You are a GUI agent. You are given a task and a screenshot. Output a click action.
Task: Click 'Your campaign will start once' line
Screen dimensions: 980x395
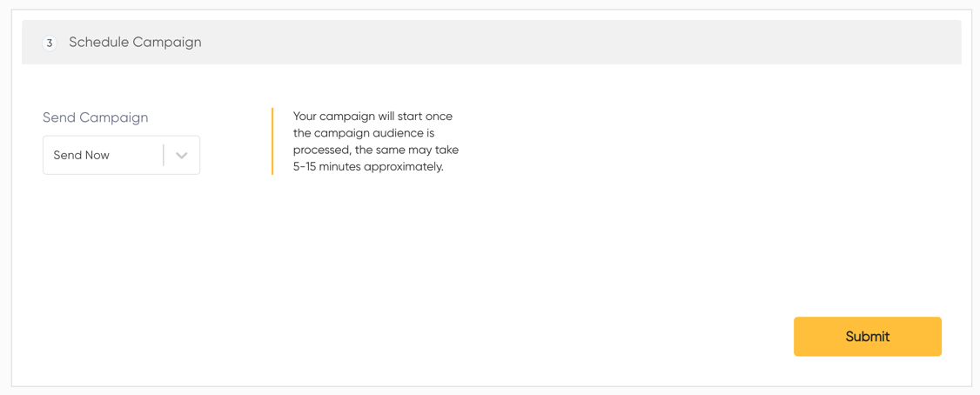click(x=373, y=117)
